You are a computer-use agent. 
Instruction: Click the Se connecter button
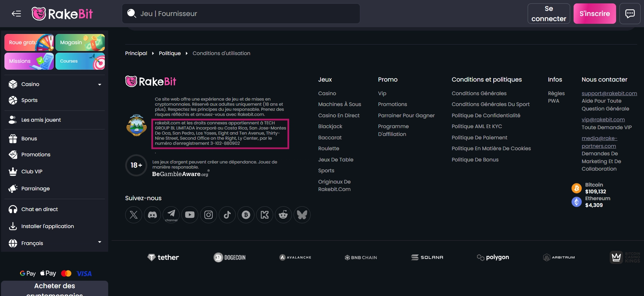[x=549, y=14]
